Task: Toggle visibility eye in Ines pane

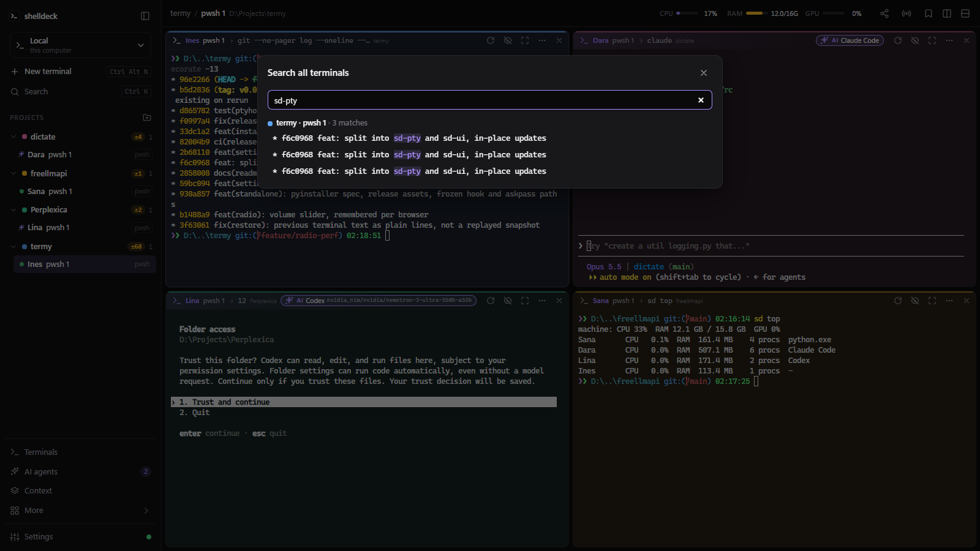Action: pos(508,40)
